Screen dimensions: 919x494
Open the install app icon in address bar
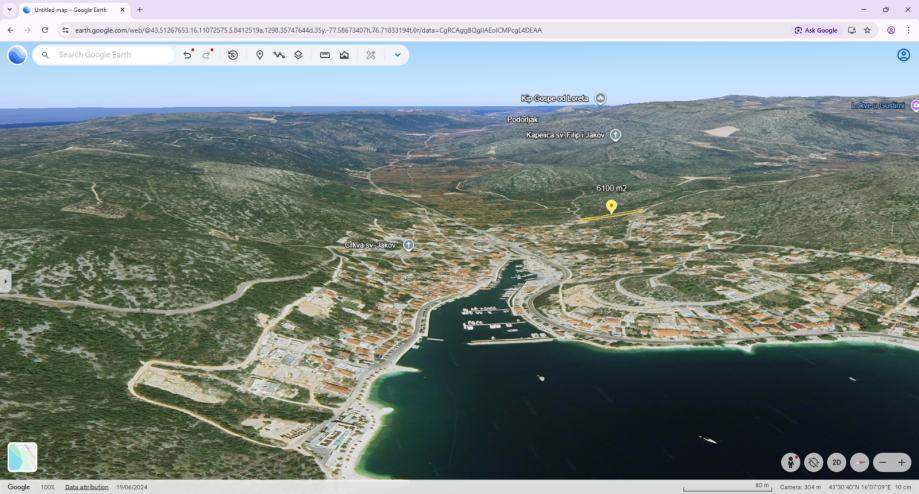pos(852,30)
